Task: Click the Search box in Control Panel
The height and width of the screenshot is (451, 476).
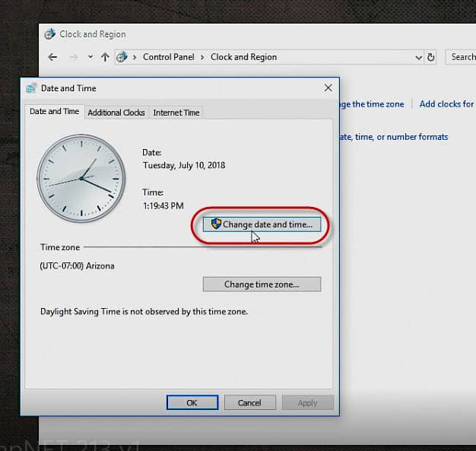Action: click(461, 57)
